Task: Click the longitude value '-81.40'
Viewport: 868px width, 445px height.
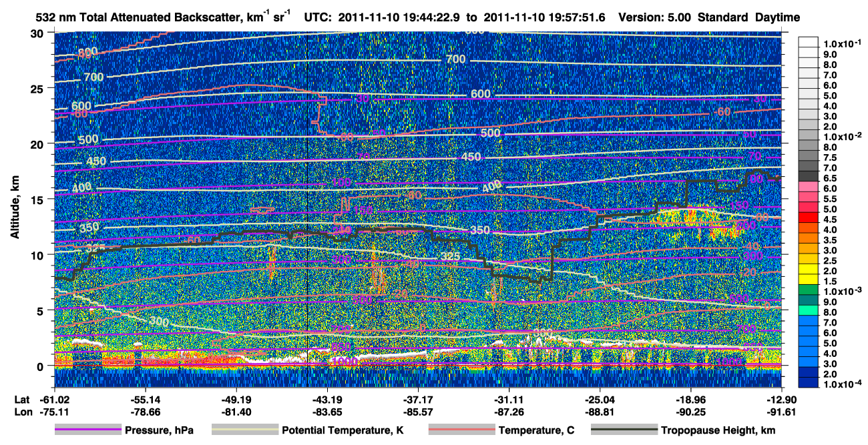Action: point(236,412)
